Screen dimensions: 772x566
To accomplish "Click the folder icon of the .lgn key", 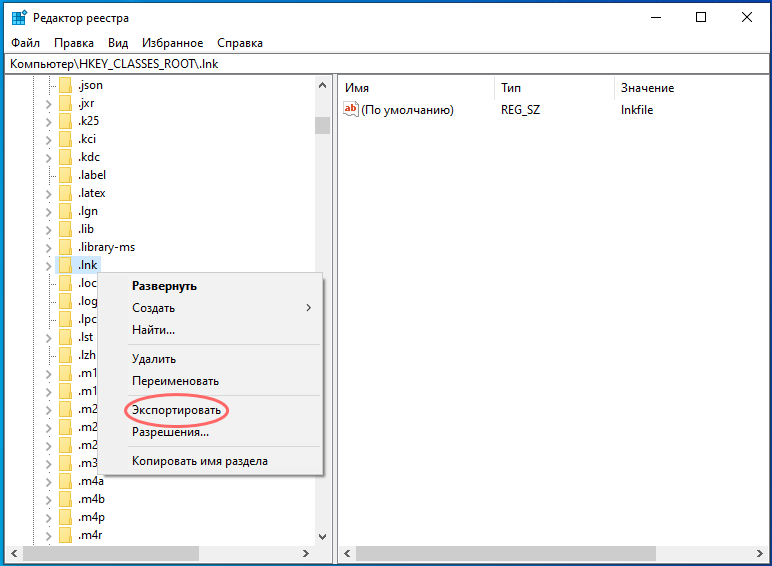I will pos(65,211).
